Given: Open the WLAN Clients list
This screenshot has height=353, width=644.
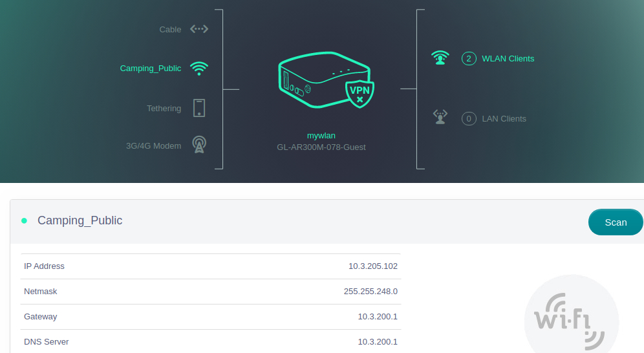Looking at the screenshot, I should click(x=508, y=59).
